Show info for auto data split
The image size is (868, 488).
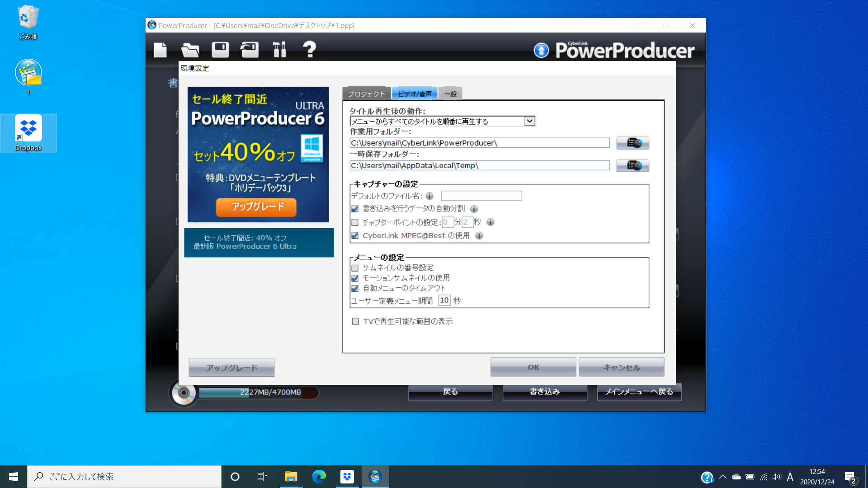pyautogui.click(x=474, y=209)
